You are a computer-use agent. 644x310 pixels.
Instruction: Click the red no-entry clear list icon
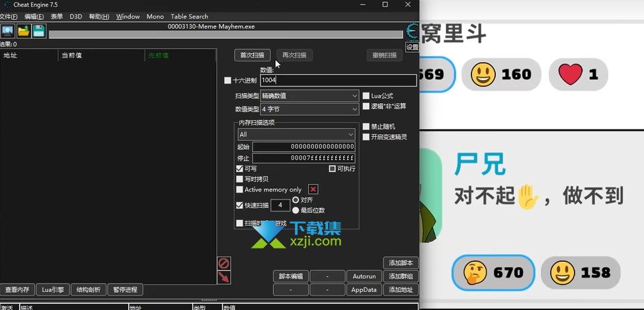tap(224, 263)
